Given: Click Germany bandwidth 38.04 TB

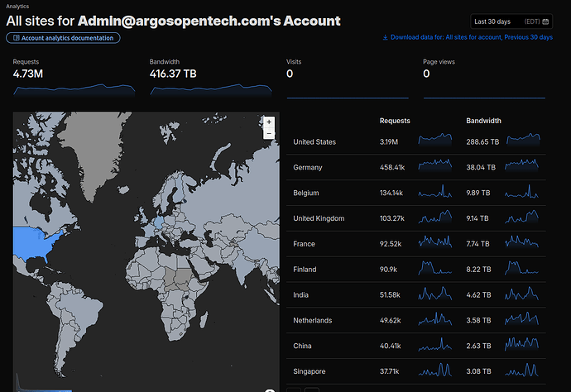Looking at the screenshot, I should (481, 167).
